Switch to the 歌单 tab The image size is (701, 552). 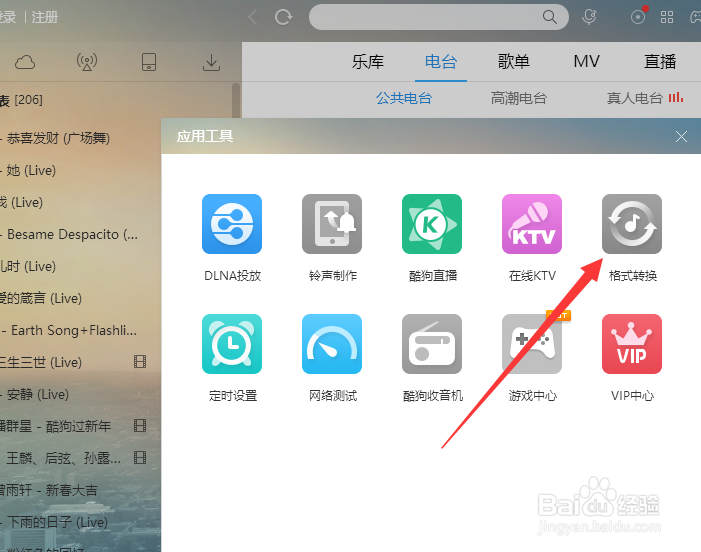pos(514,62)
